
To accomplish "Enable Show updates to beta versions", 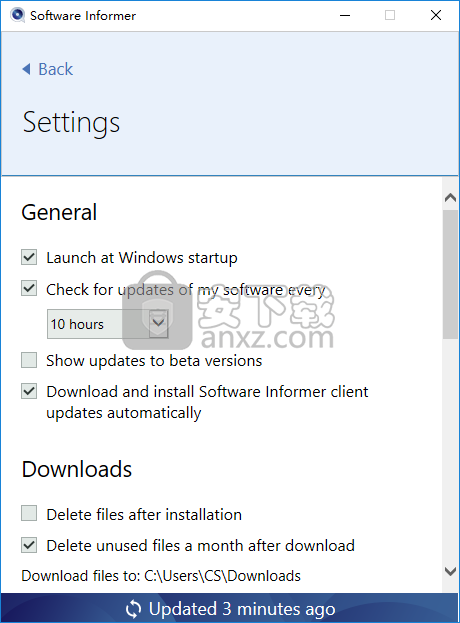I will coord(29,360).
